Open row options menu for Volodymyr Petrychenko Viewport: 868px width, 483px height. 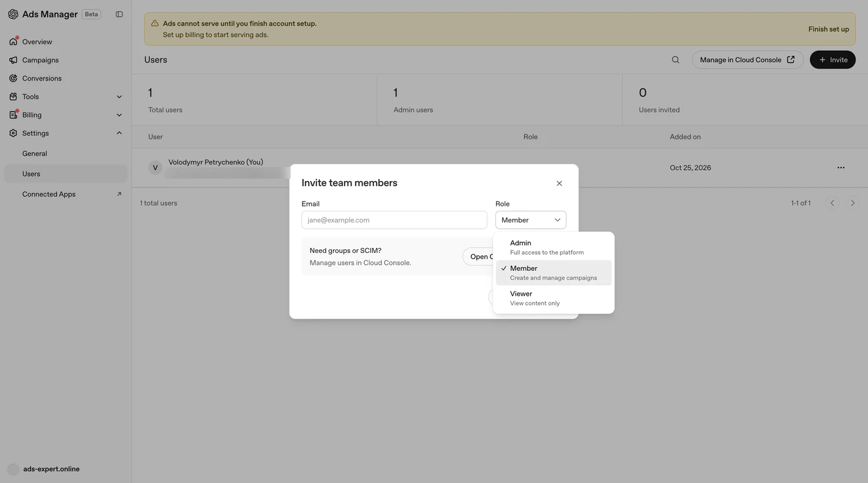click(x=841, y=167)
